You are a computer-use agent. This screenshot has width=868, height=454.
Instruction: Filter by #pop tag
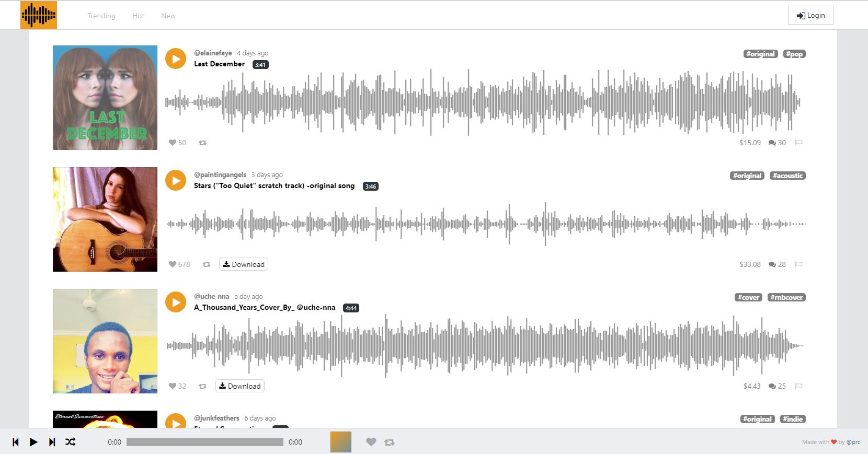(x=794, y=54)
